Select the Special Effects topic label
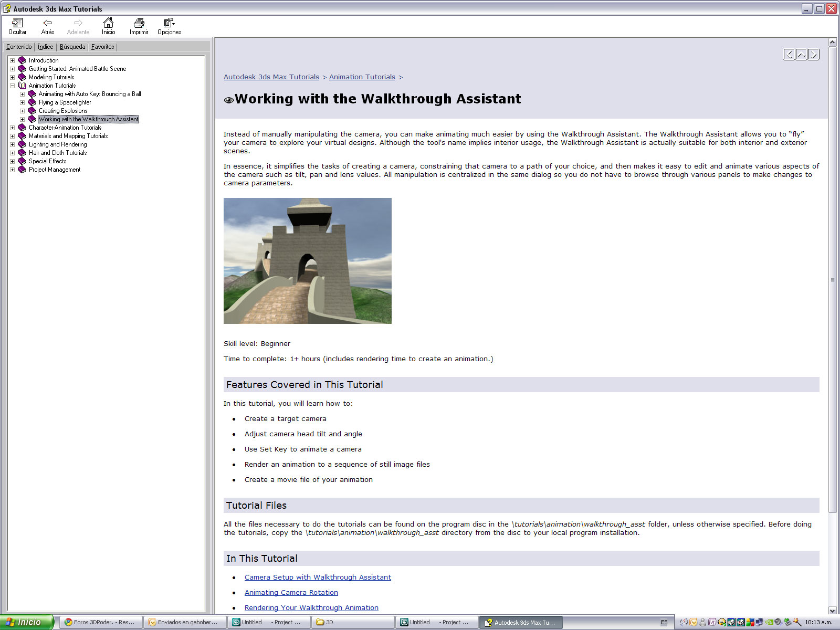 (48, 161)
